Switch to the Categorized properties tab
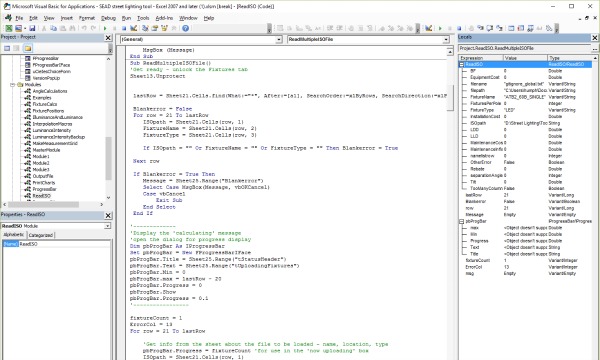The width and height of the screenshot is (600, 360). (41, 235)
